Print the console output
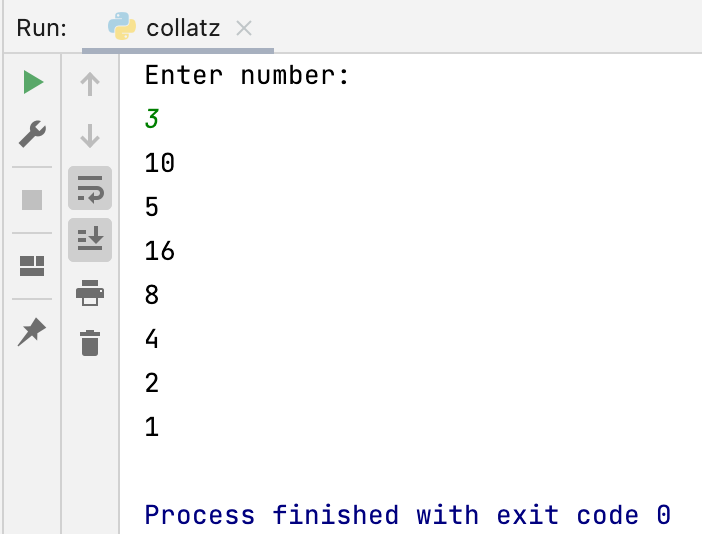 click(90, 292)
